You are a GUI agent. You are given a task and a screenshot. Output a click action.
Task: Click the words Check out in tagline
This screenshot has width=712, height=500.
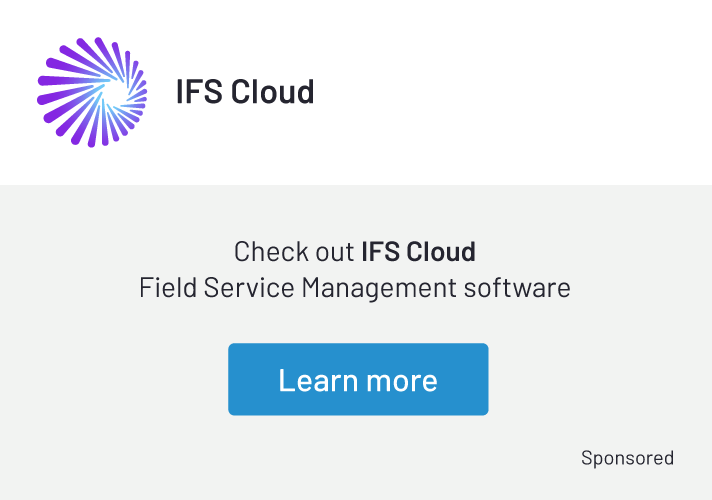(x=294, y=251)
